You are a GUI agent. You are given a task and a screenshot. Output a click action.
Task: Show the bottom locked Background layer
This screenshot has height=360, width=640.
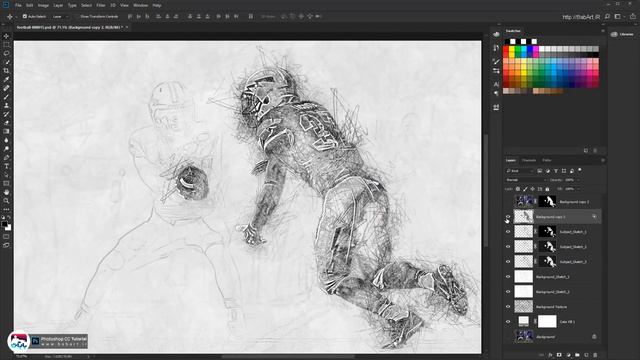point(508,337)
